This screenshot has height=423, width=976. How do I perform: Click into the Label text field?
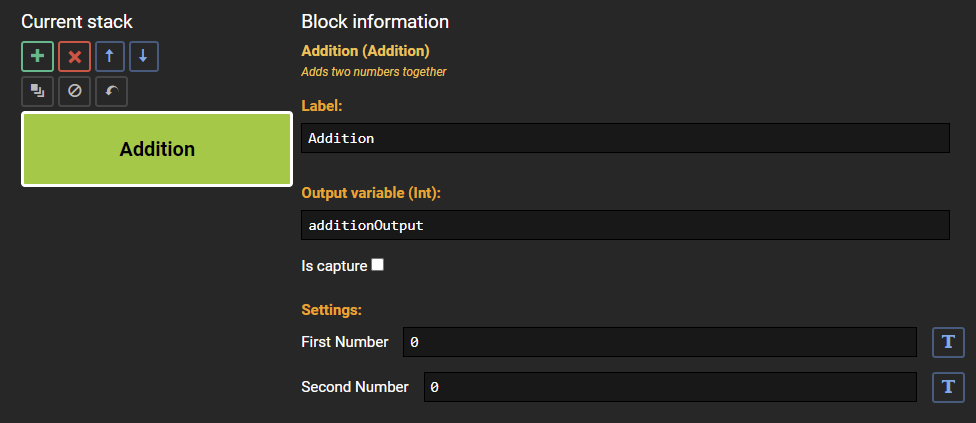pyautogui.click(x=626, y=138)
